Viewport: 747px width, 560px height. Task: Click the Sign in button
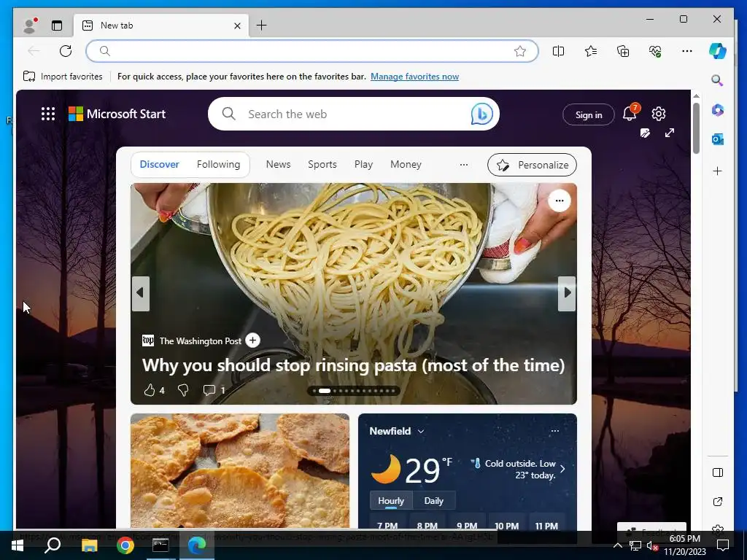(x=589, y=114)
